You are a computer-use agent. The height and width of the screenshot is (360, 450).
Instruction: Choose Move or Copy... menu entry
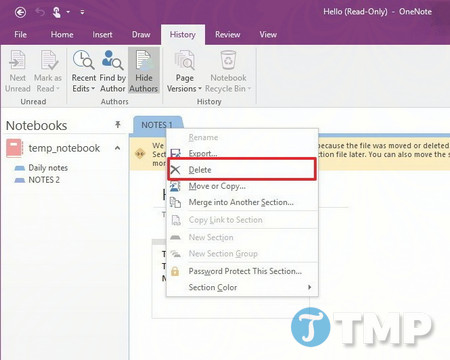tap(242, 186)
